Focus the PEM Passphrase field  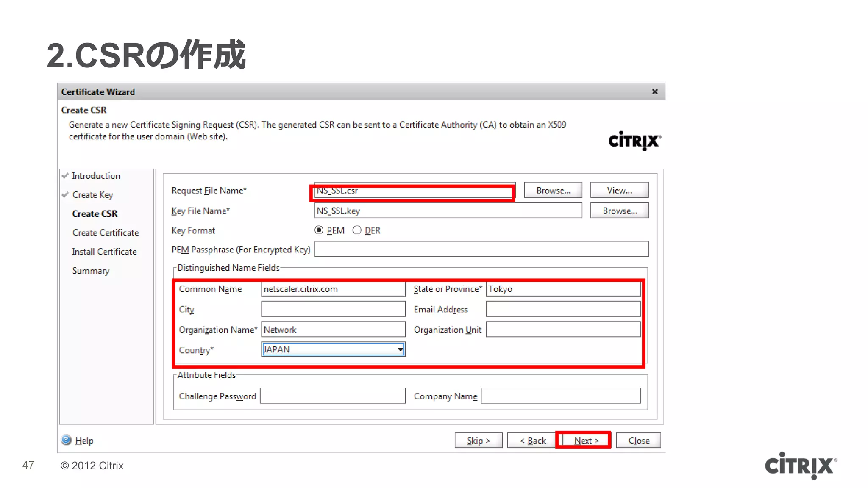tap(481, 249)
